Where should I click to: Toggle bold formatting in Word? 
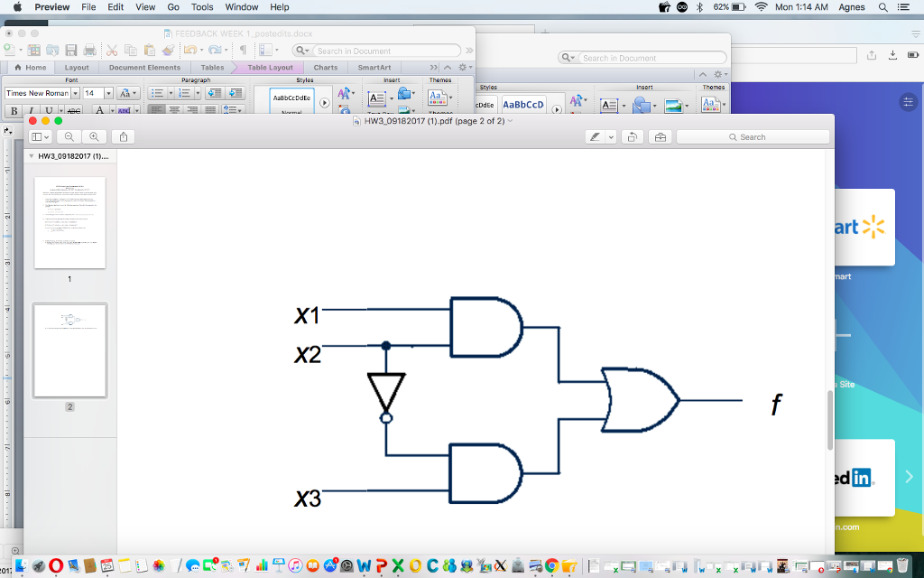[x=14, y=110]
